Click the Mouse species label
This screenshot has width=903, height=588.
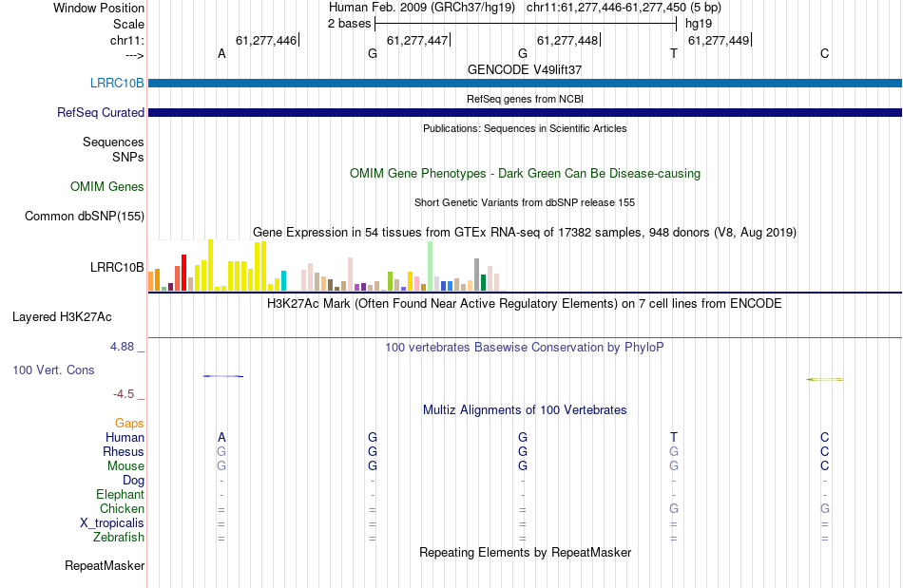click(125, 466)
